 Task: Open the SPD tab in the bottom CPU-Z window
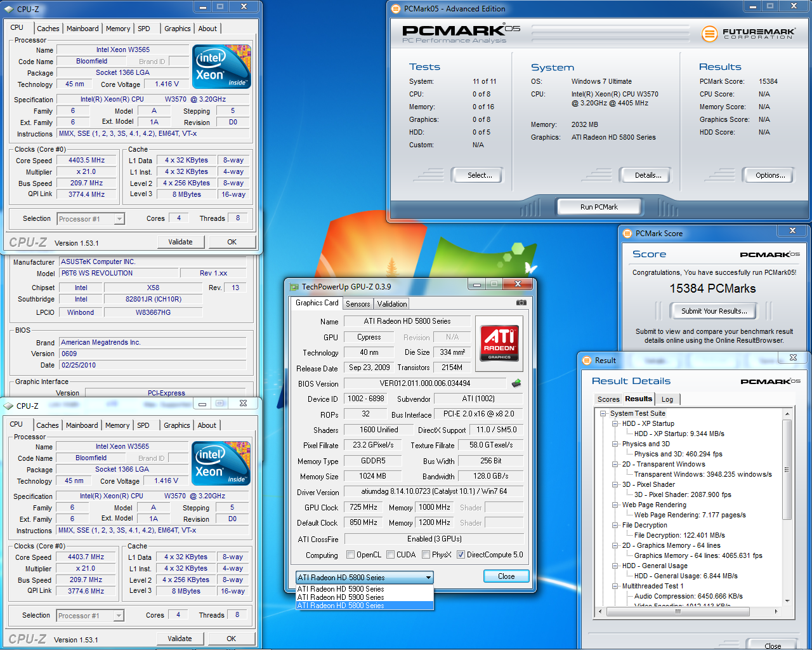coord(143,425)
